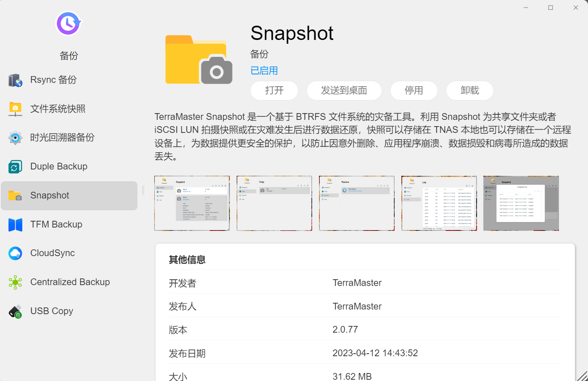This screenshot has height=381, width=588.
Task: Click the 发布人 label
Action: click(x=182, y=307)
